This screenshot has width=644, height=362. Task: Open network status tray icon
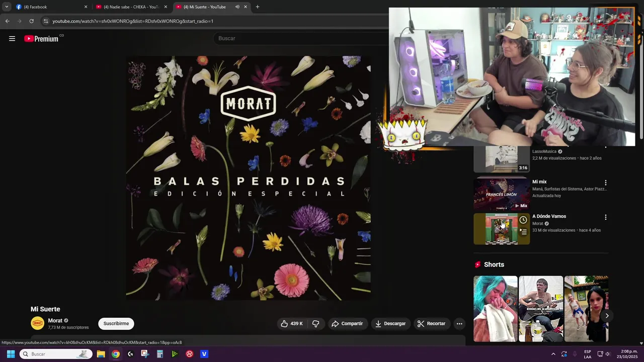tap(600, 354)
